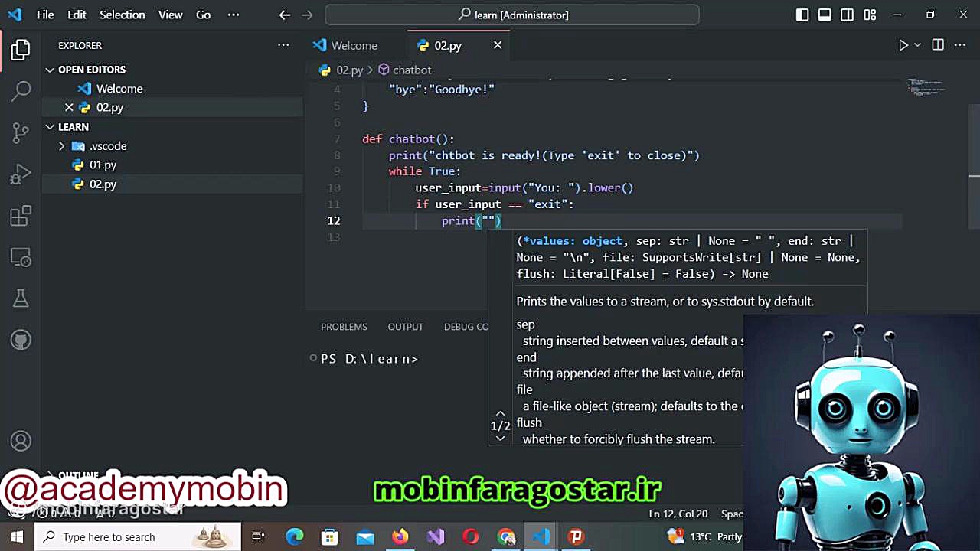Viewport: 980px width, 551px height.
Task: Open the Extensions view
Action: 21,216
